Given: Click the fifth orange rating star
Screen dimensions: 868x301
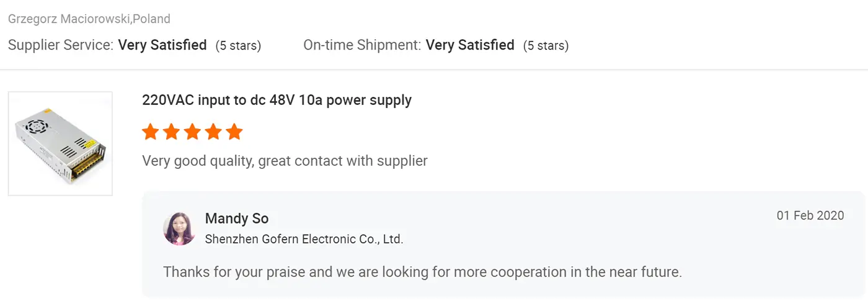Looking at the screenshot, I should point(234,132).
